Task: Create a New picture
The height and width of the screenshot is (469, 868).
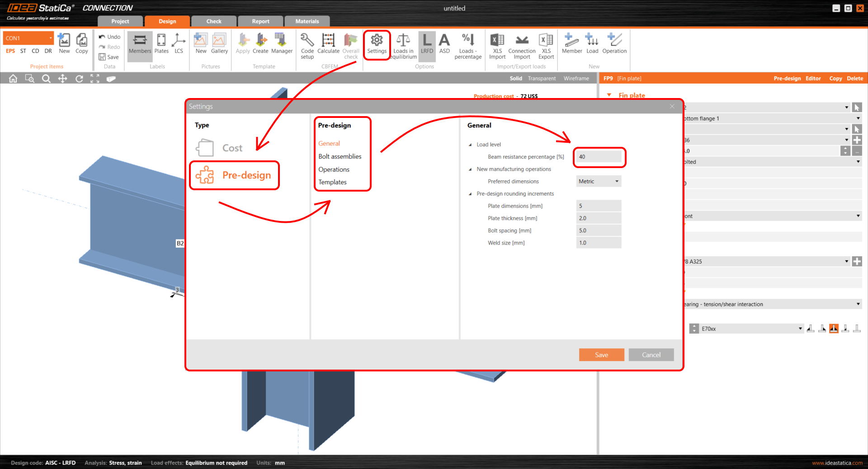Action: (201, 44)
